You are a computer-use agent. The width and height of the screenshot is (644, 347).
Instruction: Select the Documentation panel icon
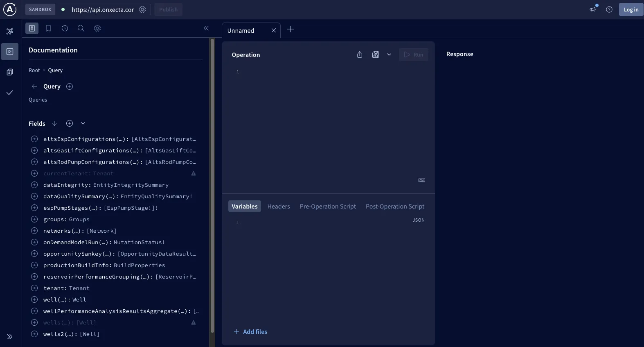click(x=32, y=28)
